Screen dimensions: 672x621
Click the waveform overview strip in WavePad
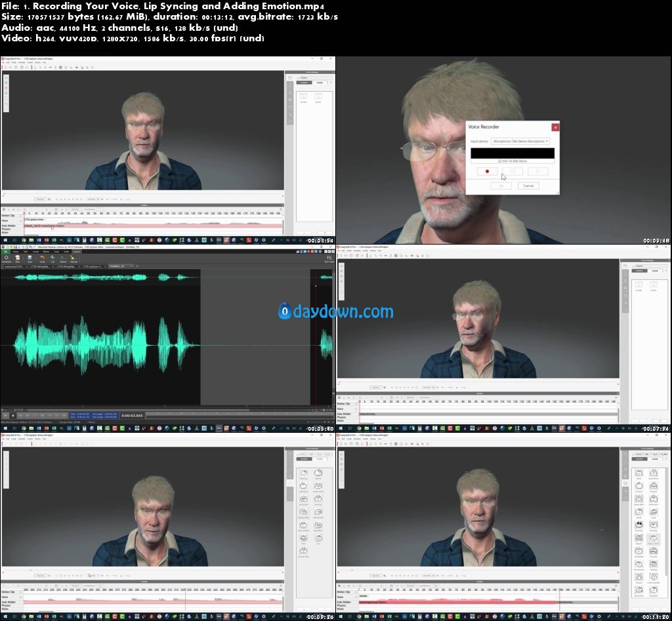[x=167, y=277]
